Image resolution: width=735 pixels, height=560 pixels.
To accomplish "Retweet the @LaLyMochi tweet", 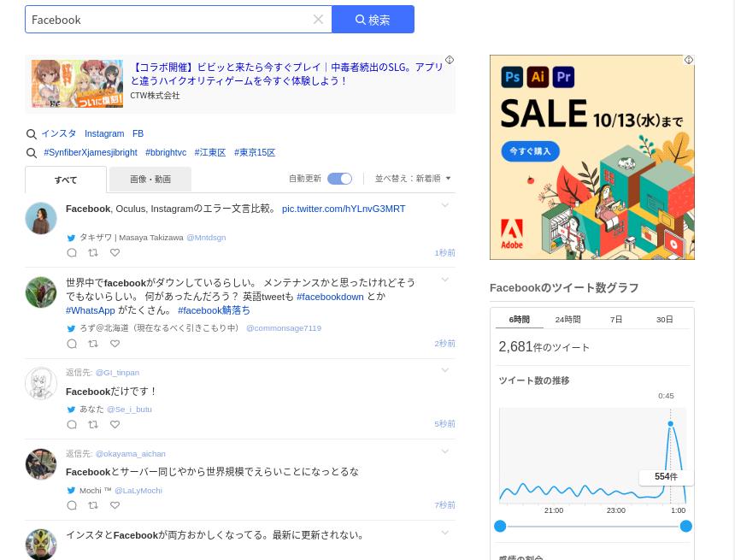I will point(93,505).
